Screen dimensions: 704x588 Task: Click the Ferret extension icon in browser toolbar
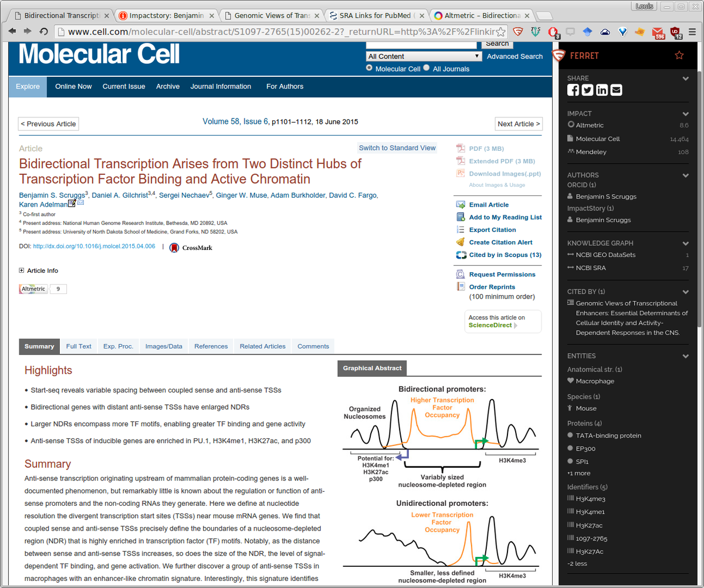click(x=517, y=32)
